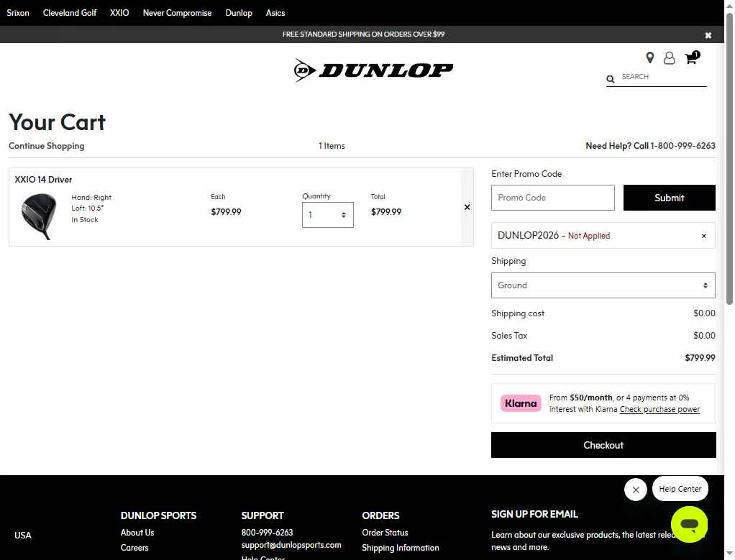
Task: Proceed to Checkout
Action: (x=603, y=445)
